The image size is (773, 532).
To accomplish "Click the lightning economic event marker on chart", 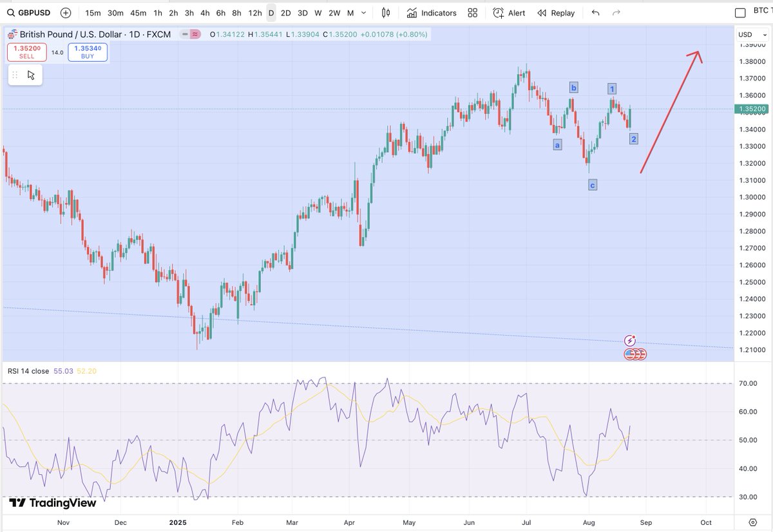I will 629,340.
